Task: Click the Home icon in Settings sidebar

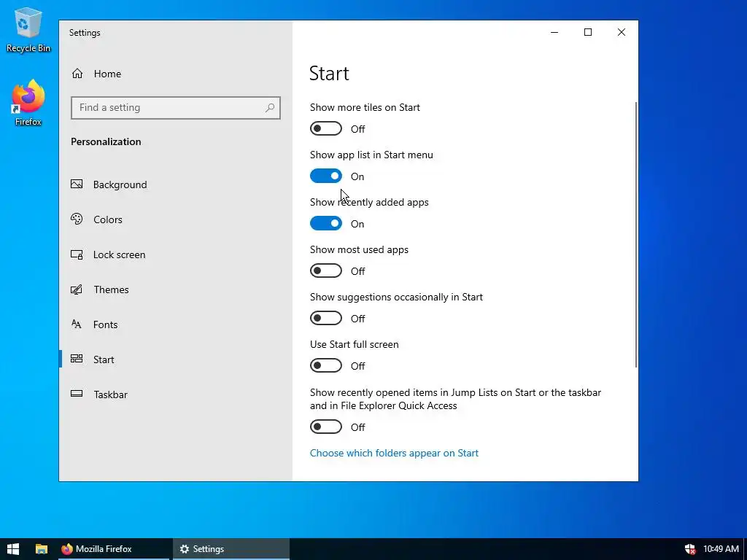Action: point(77,74)
